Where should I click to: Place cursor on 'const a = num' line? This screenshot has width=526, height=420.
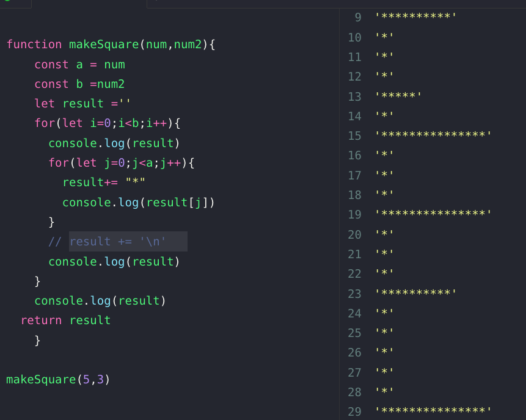[x=80, y=64]
